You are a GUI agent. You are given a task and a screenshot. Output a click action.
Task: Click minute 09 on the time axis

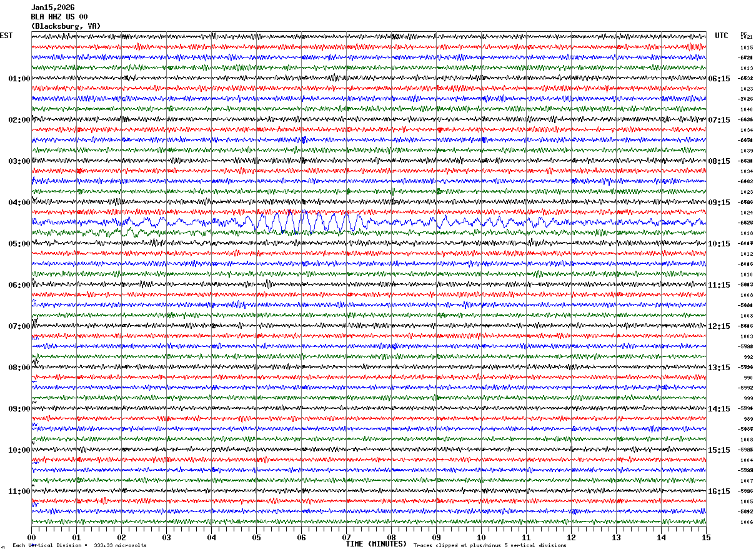click(x=436, y=538)
